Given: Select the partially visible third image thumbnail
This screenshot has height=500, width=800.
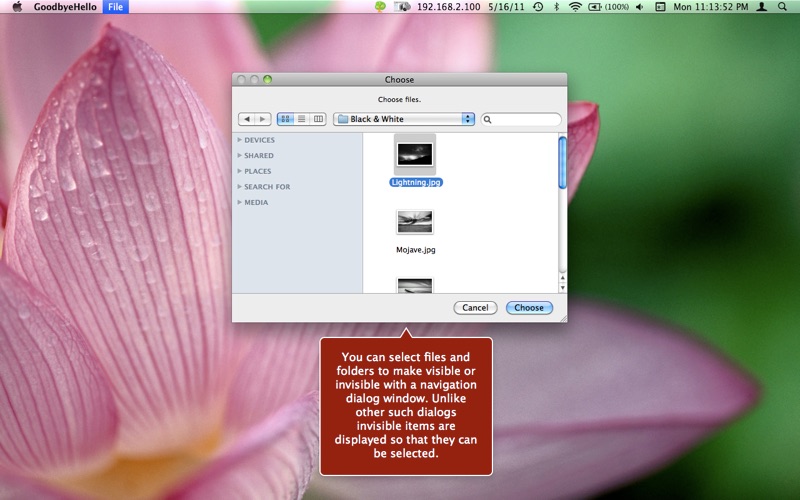Looking at the screenshot, I should (x=415, y=285).
